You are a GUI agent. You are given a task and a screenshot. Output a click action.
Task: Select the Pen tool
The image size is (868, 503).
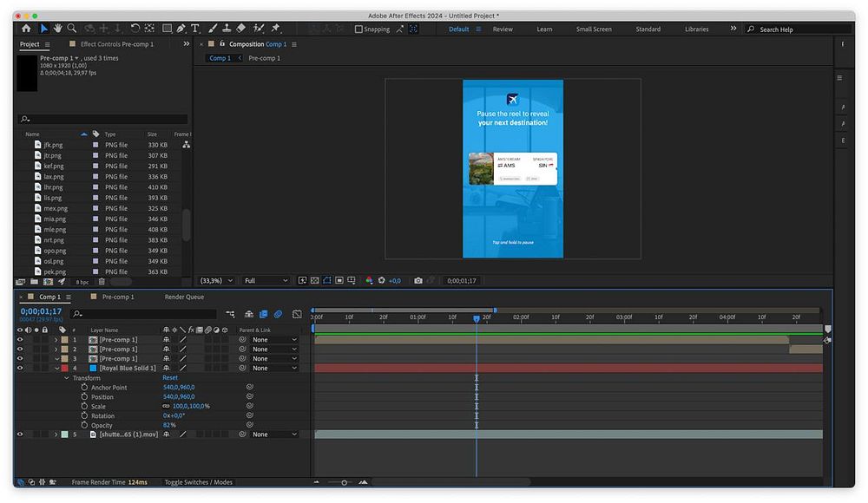[x=181, y=29]
